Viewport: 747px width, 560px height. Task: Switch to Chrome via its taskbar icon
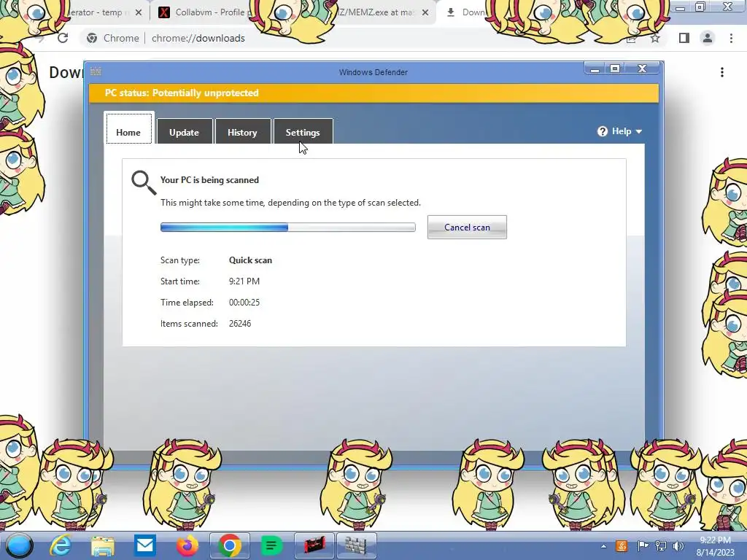point(229,545)
